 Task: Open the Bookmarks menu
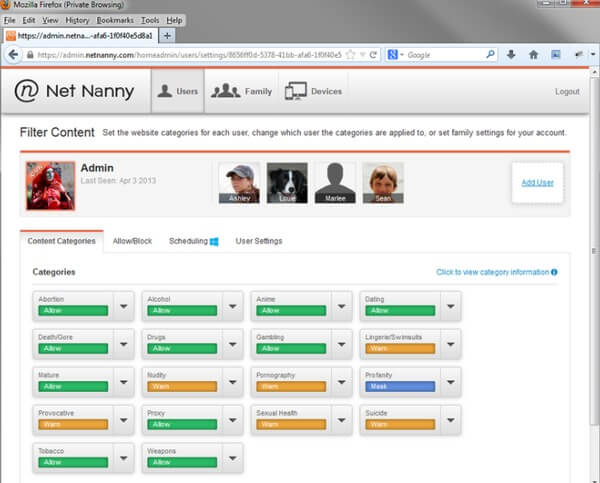click(x=115, y=20)
